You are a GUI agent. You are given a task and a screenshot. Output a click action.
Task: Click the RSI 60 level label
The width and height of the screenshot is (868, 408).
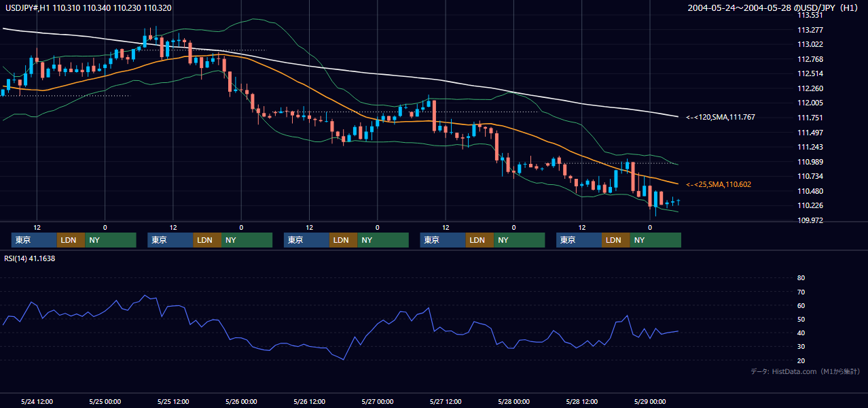click(x=801, y=305)
